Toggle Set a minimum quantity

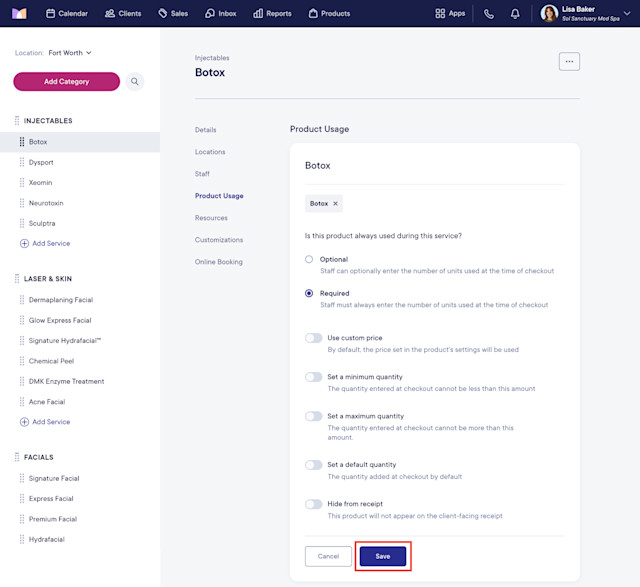313,377
